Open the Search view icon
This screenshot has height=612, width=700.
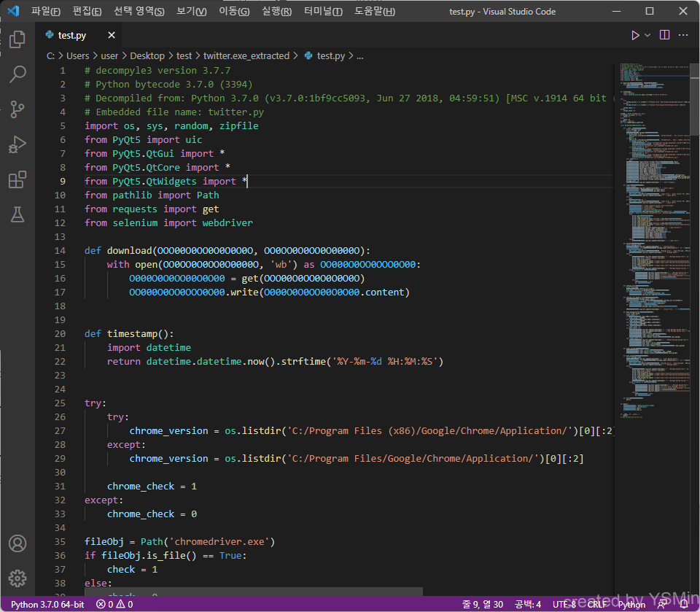point(17,74)
